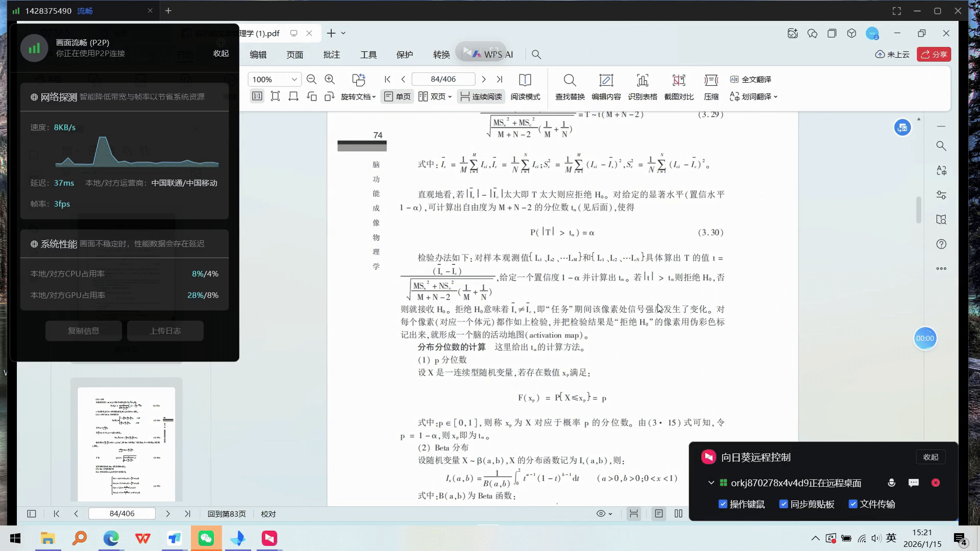Screen dimensions: 980x551
Task: Toggle the 同步剪贴板 checkbox
Action: (x=783, y=504)
